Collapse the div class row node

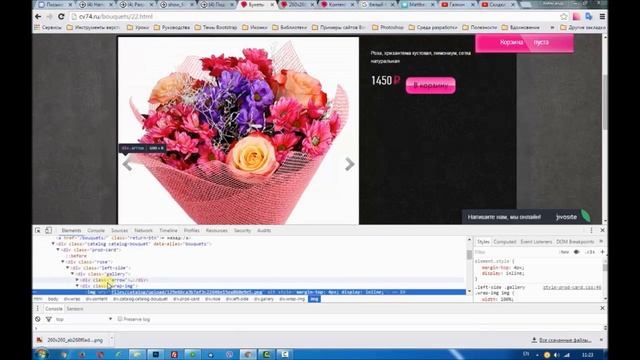63,262
